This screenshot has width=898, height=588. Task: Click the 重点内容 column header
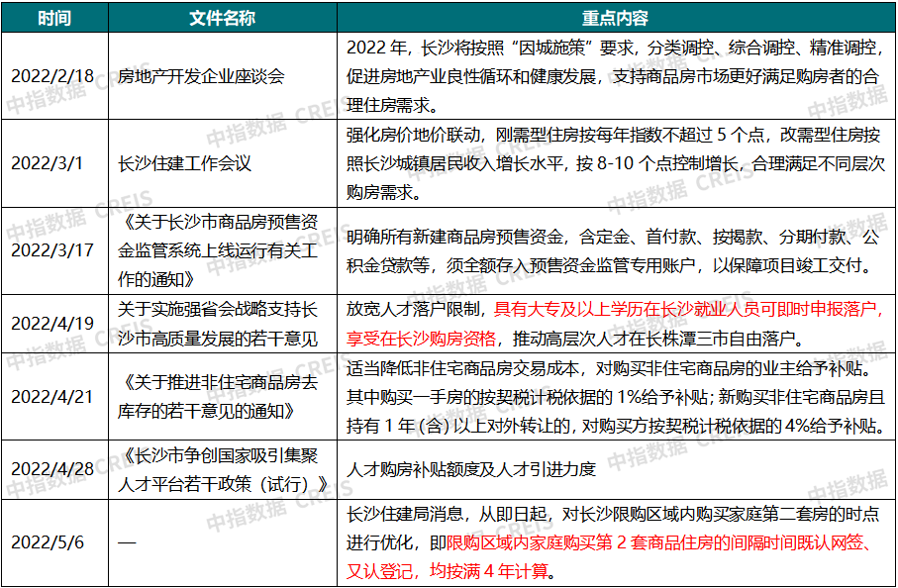(616, 17)
